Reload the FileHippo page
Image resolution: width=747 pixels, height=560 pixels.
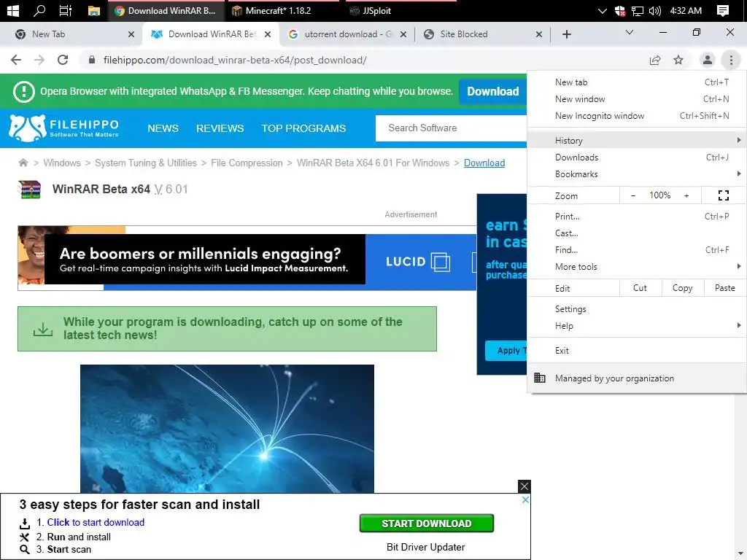(63, 60)
